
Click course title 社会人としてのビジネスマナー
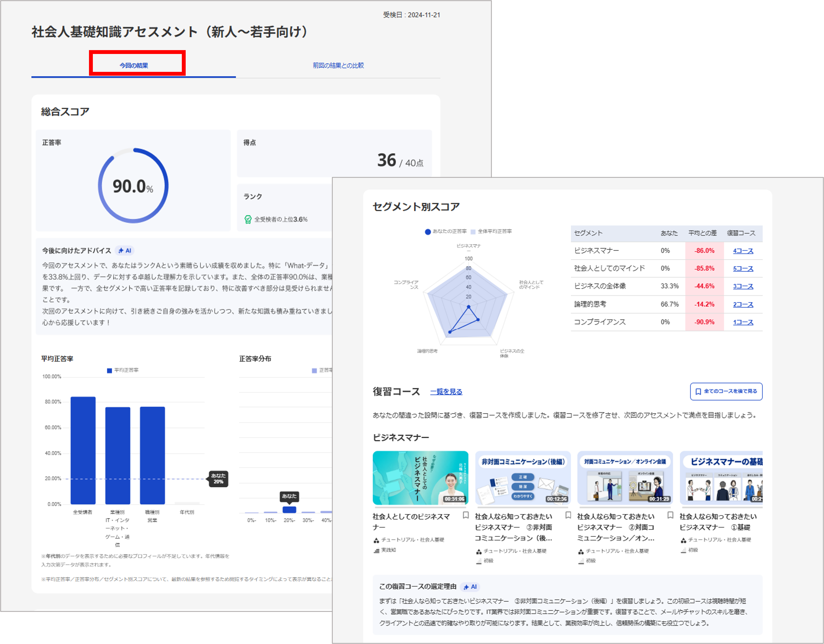coord(411,522)
